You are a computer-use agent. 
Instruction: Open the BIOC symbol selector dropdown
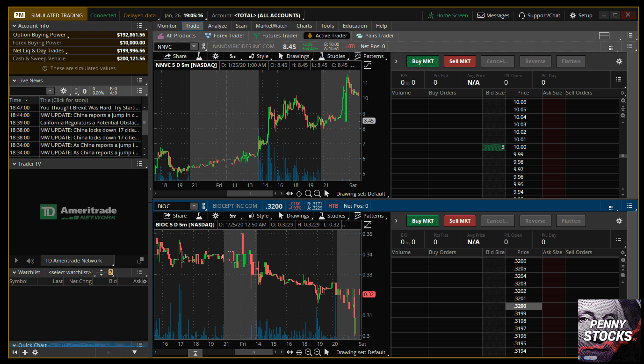(x=194, y=206)
